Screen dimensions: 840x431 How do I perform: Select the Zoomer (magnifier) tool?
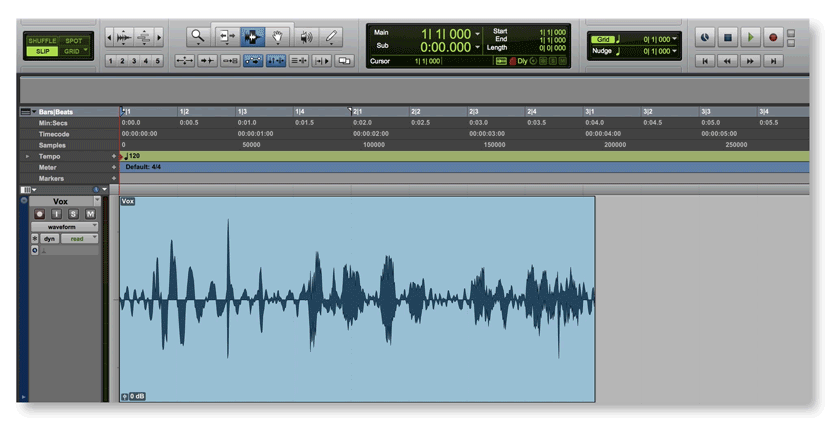coord(198,37)
